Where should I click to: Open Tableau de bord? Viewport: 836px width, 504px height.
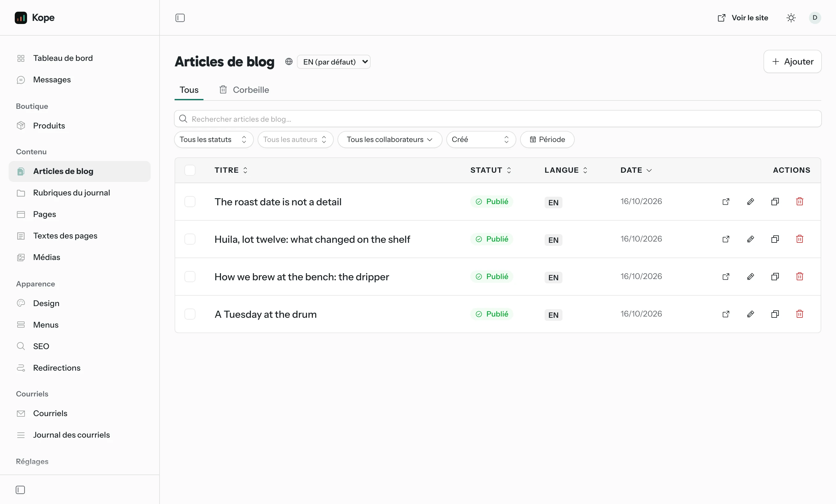(79, 58)
